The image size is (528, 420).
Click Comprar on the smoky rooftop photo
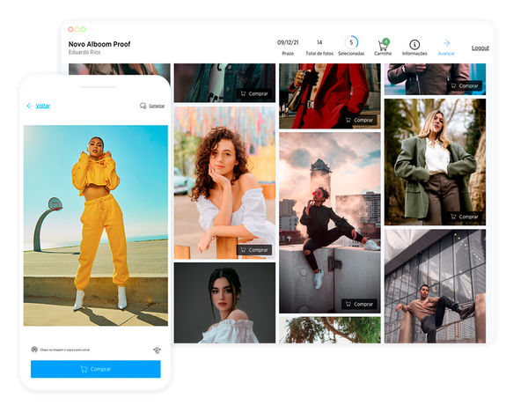(x=359, y=304)
